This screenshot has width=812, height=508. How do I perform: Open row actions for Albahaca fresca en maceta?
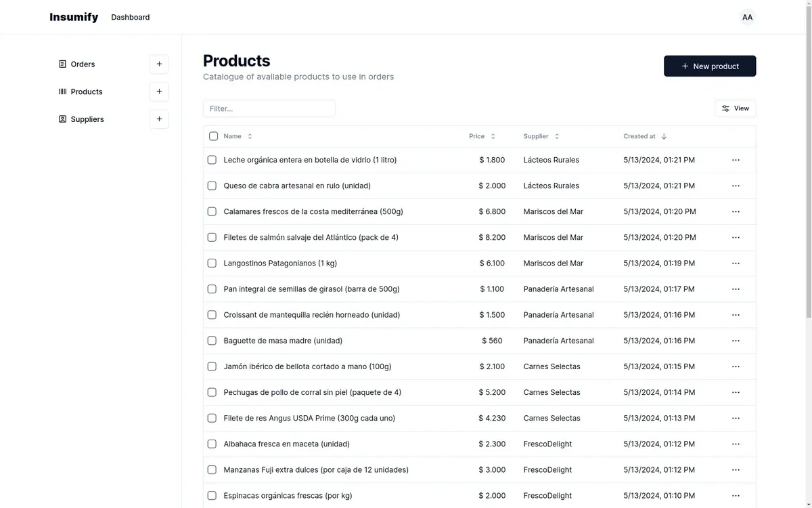click(x=736, y=444)
